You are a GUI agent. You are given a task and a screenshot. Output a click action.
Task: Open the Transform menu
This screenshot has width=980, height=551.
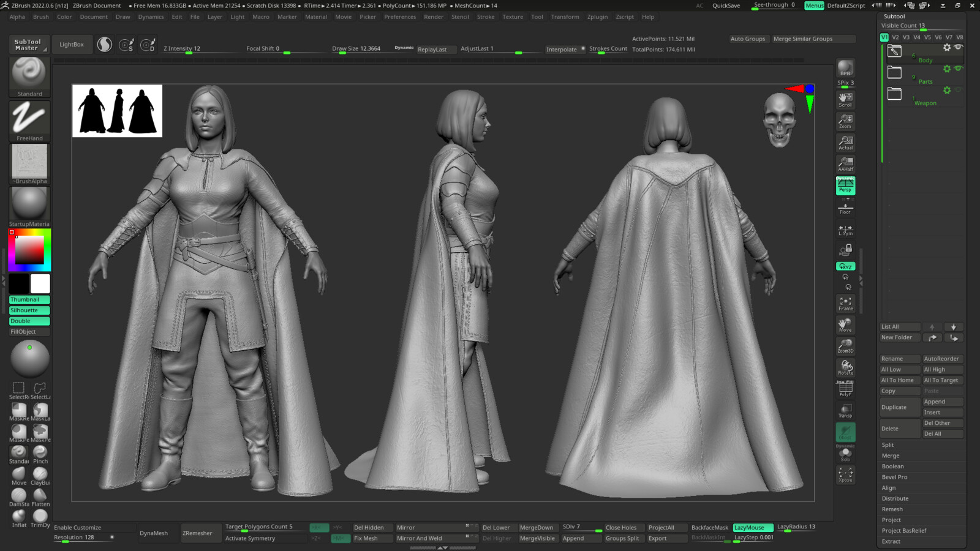pos(565,17)
